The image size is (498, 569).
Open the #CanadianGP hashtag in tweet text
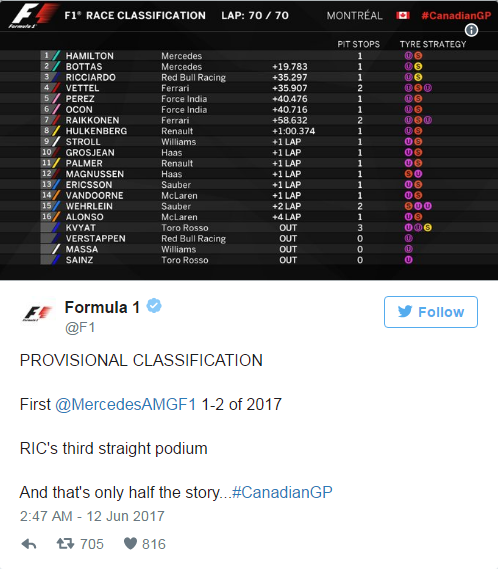click(x=282, y=492)
